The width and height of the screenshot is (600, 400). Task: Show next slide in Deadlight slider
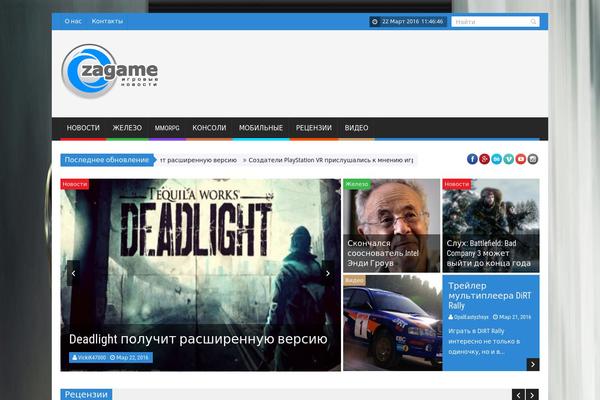[x=328, y=273]
